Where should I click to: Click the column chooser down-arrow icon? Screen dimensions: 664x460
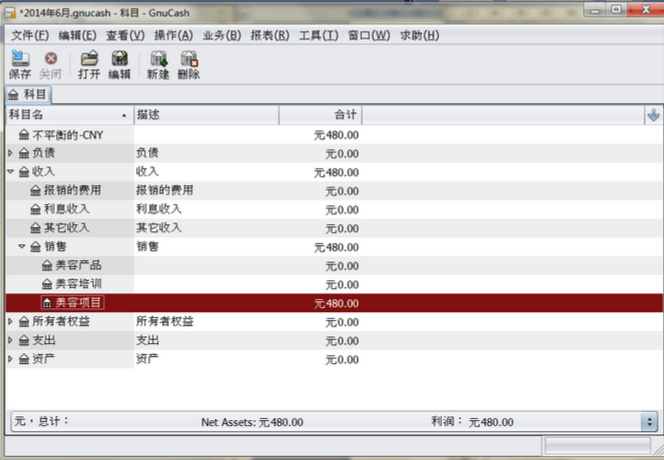[653, 115]
